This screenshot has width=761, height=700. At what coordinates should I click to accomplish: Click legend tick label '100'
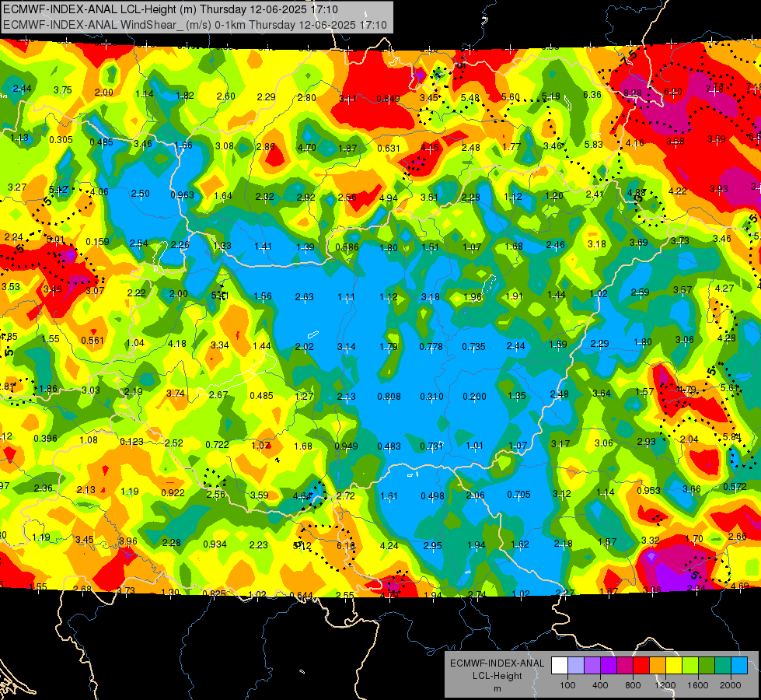pos(567,685)
